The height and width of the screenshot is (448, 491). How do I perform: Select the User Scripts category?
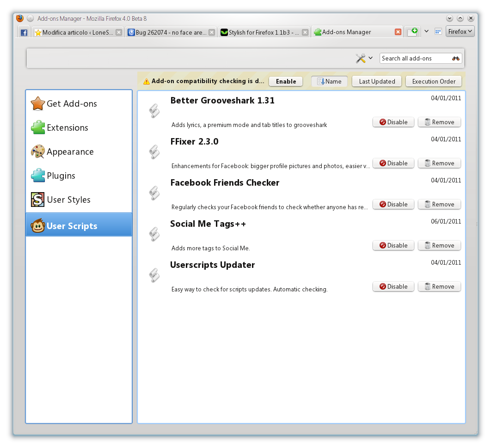pos(79,224)
